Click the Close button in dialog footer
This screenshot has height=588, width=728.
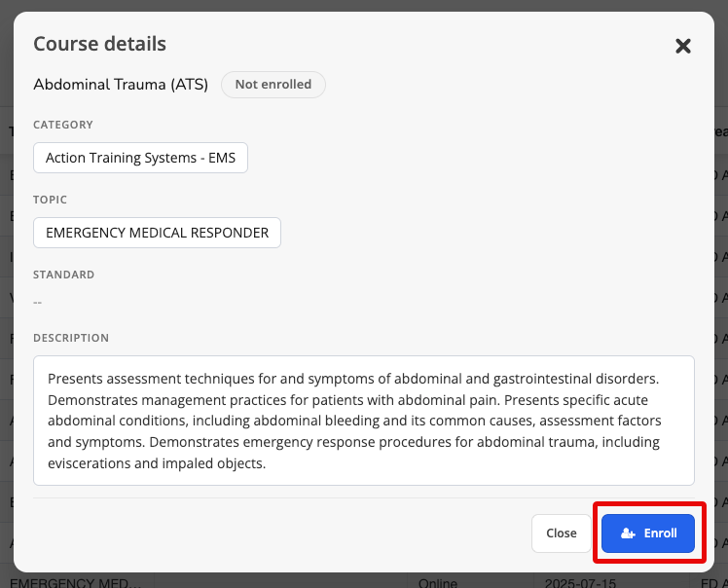pyautogui.click(x=561, y=533)
